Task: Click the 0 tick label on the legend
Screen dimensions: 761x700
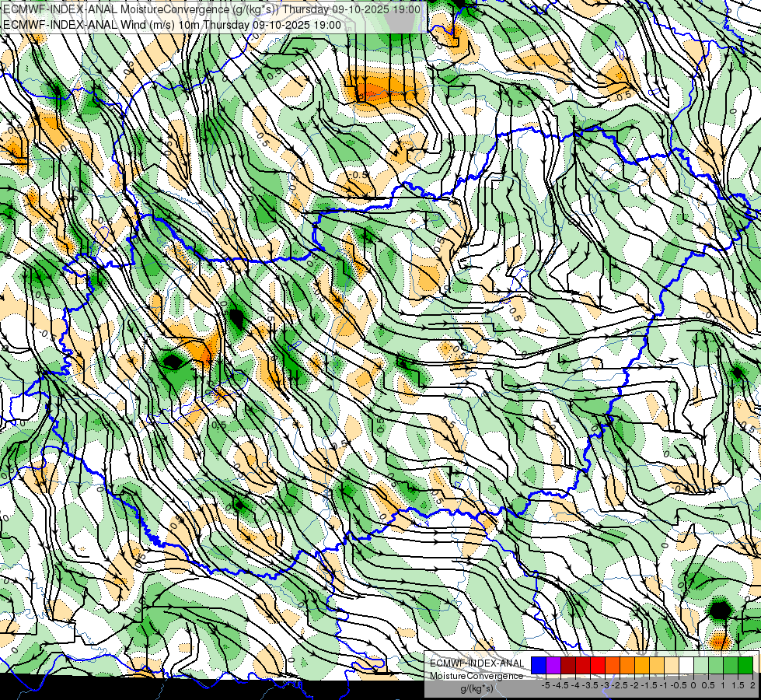Action: pos(693,685)
